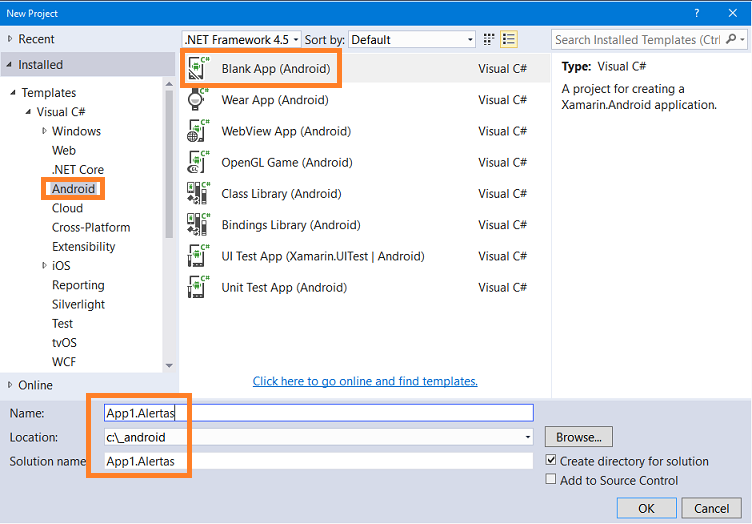Image resolution: width=752 pixels, height=524 pixels.
Task: Select the Reporting category
Action: tap(78, 285)
